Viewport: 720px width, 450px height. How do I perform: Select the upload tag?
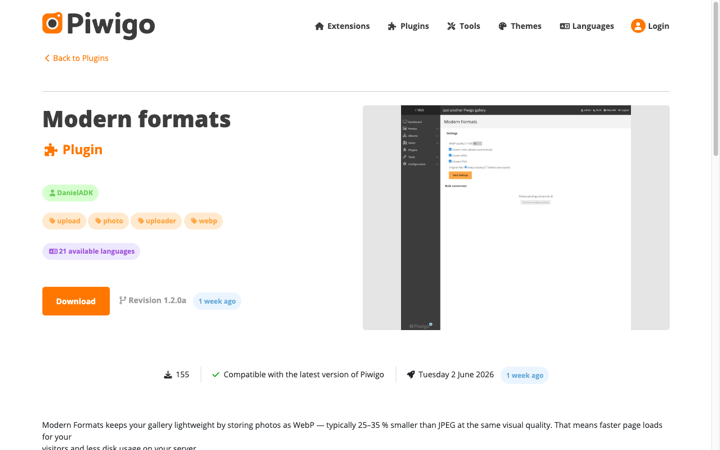click(64, 221)
